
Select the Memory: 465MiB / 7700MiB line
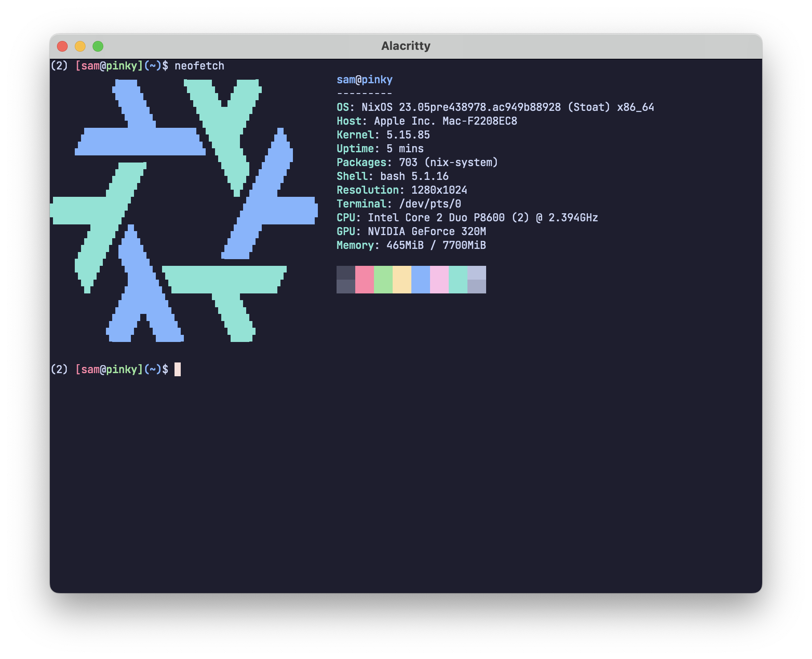(x=411, y=245)
